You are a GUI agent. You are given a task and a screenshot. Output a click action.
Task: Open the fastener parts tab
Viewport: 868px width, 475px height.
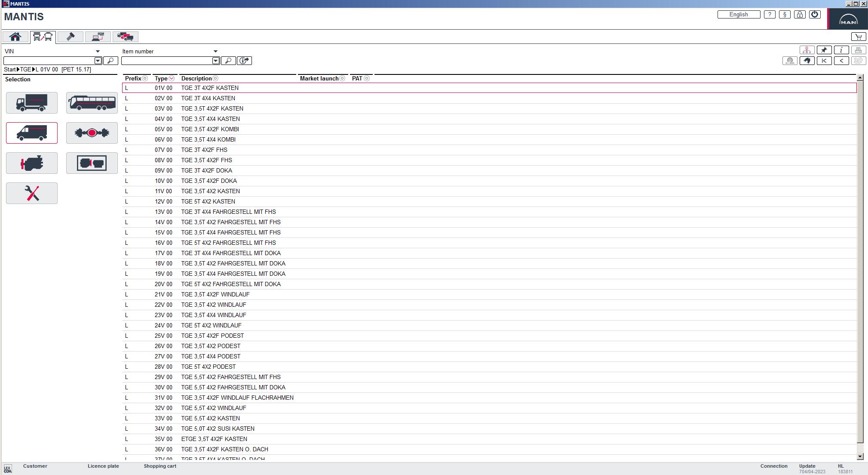[x=70, y=37]
